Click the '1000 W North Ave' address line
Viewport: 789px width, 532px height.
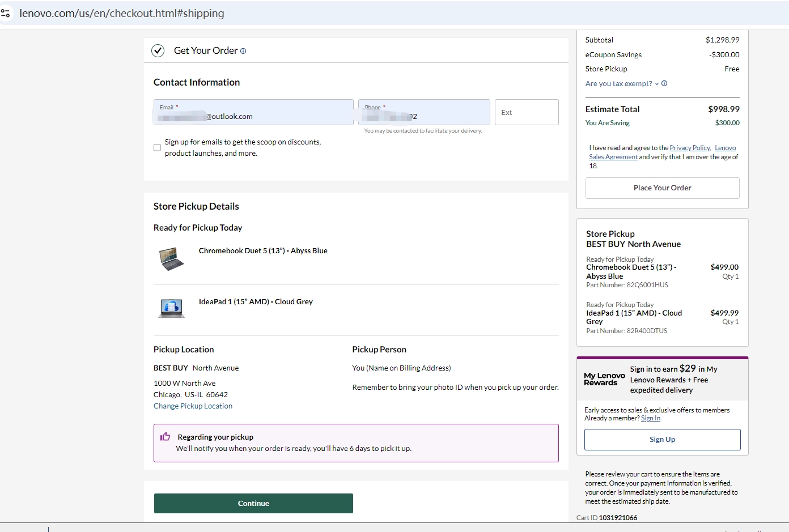click(x=185, y=384)
